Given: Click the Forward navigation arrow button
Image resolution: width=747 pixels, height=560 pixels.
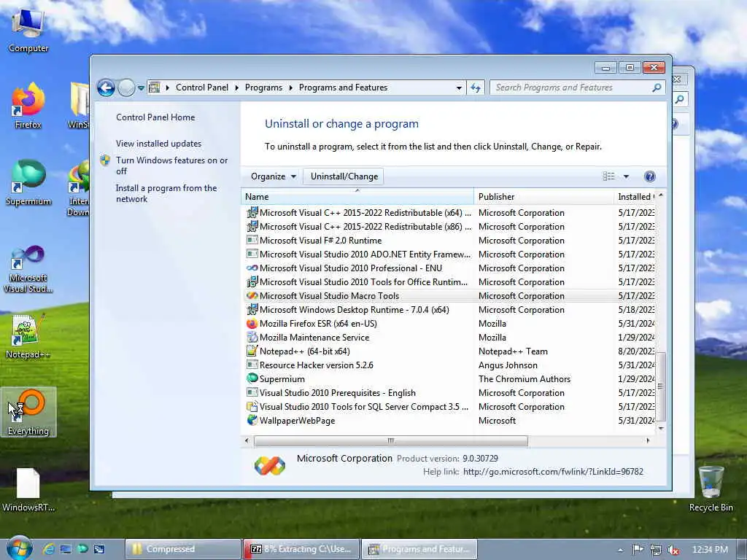Looking at the screenshot, I should pyautogui.click(x=126, y=87).
